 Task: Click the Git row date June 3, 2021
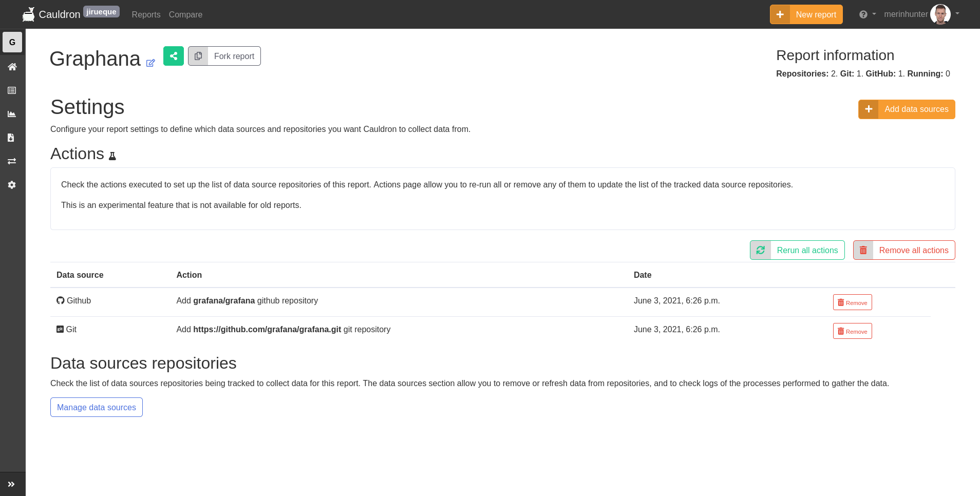click(x=676, y=330)
